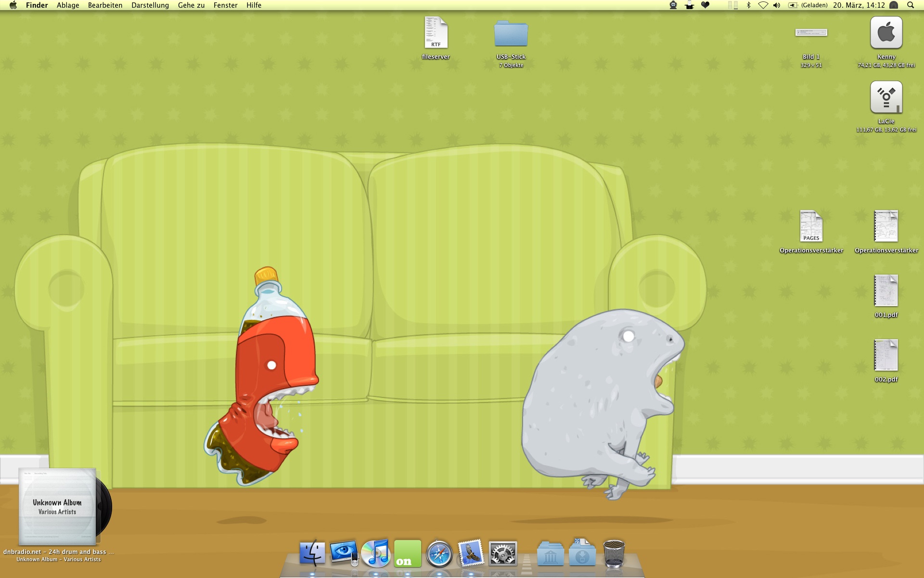This screenshot has height=578, width=924.
Task: Expand the Wi-Fi AirPort status menu
Action: click(x=763, y=5)
